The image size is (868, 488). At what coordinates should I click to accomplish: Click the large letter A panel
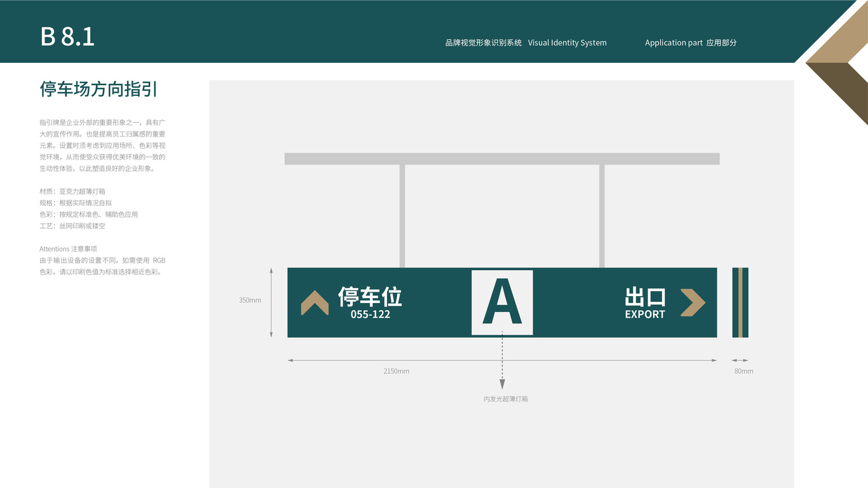coord(502,302)
